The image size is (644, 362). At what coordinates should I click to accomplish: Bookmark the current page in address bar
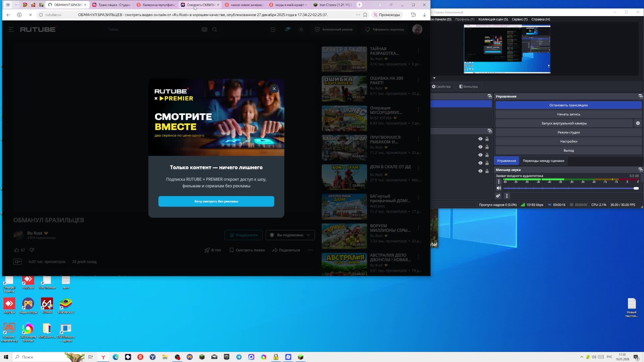(x=365, y=15)
